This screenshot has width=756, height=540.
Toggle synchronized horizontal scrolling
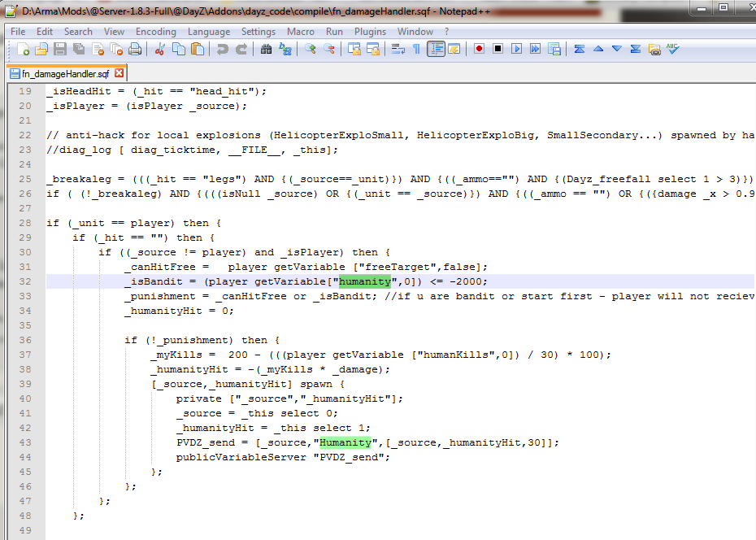(x=373, y=49)
